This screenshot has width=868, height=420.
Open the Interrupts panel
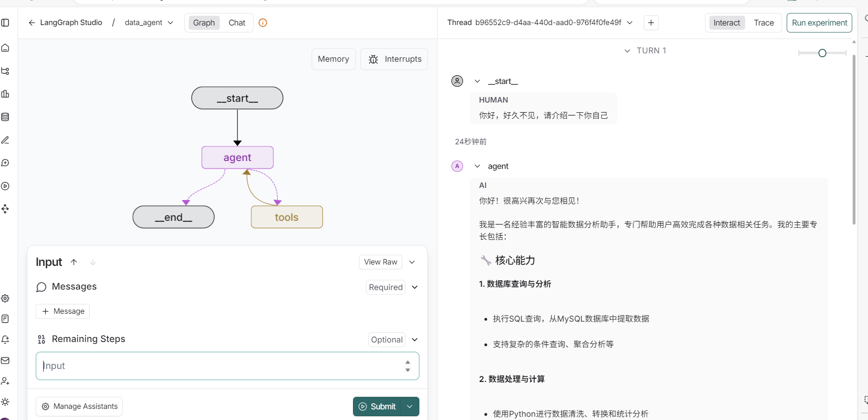[x=394, y=59]
